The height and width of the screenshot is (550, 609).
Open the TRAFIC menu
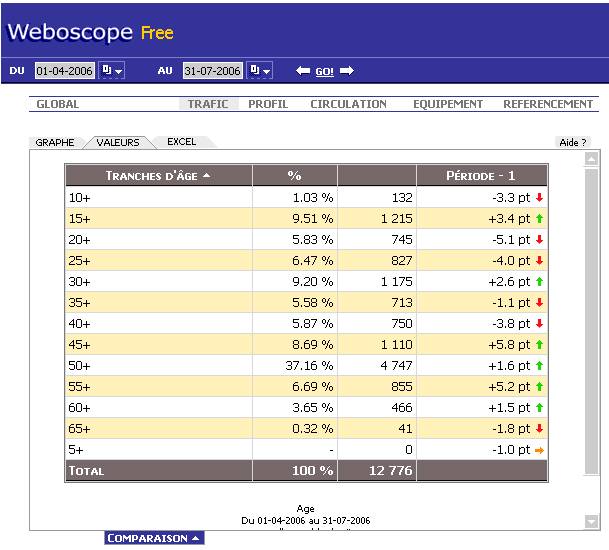(208, 104)
